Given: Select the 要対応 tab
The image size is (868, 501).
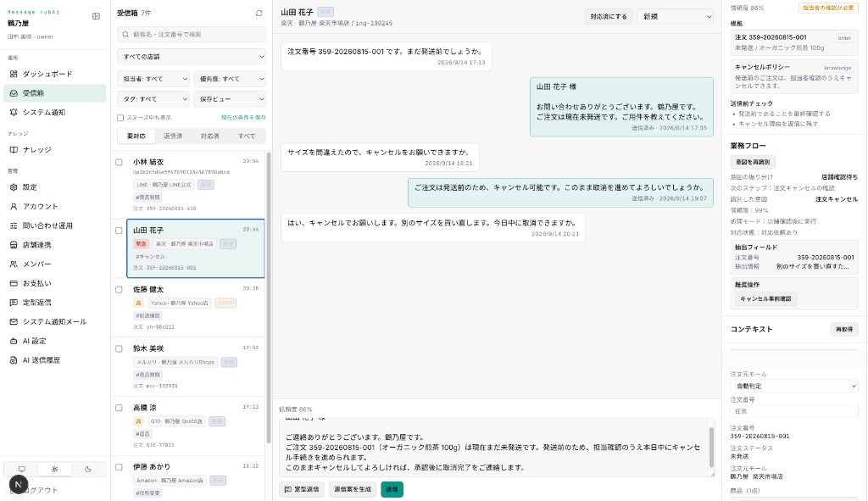Looking at the screenshot, I should pos(136,136).
